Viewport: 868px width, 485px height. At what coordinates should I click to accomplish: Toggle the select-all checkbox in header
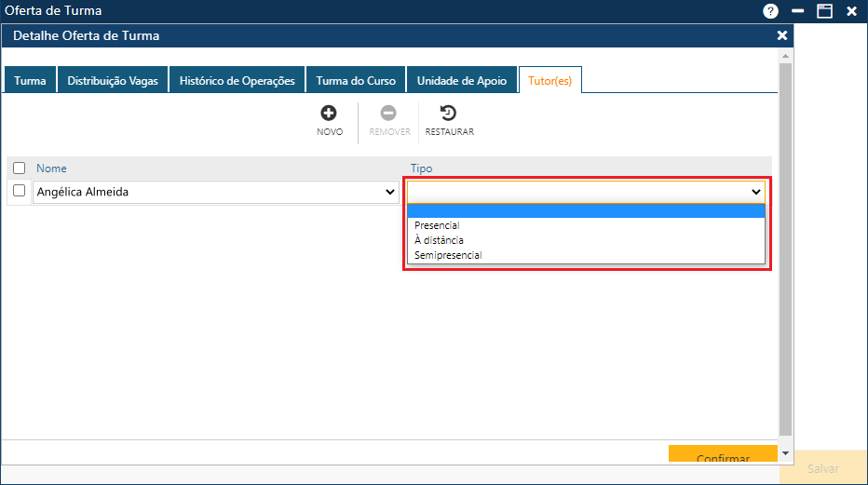(x=20, y=168)
